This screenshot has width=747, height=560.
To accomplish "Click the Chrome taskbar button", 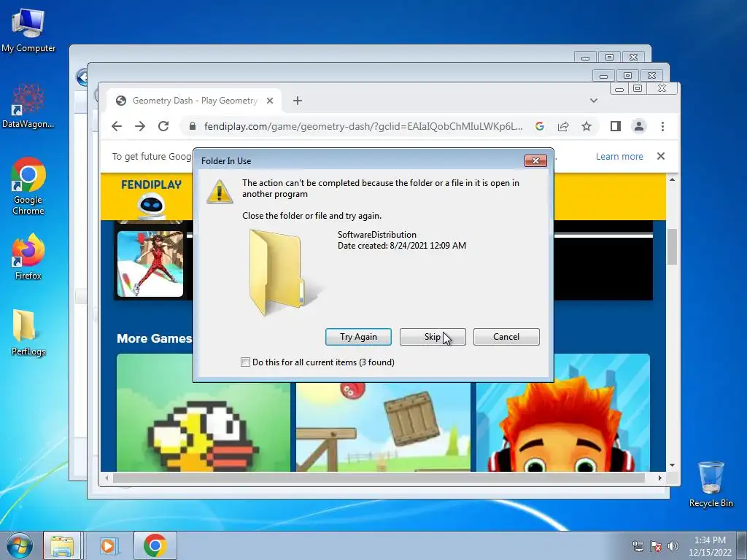I will point(155,545).
